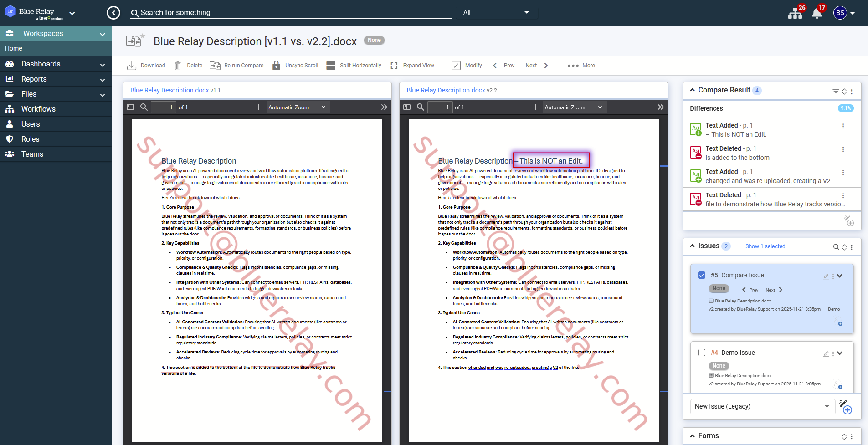Edit #5 Compare Issue pencil icon
The width and height of the screenshot is (868, 445).
[826, 276]
